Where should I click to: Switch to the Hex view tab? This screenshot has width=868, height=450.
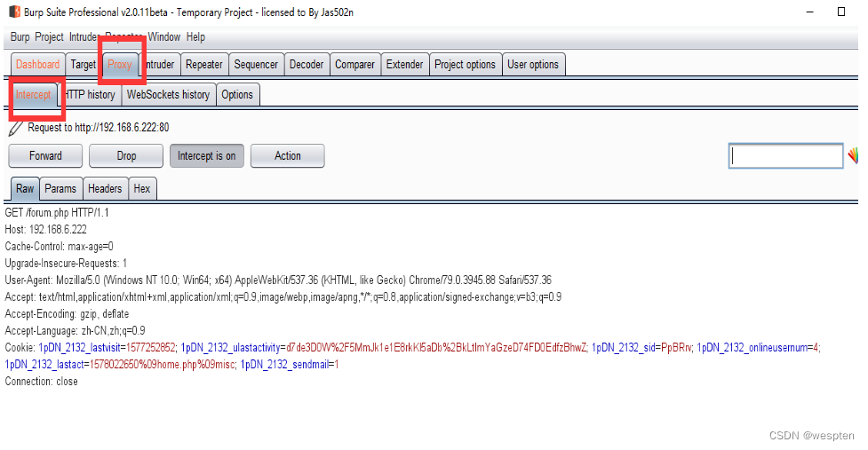tap(142, 188)
